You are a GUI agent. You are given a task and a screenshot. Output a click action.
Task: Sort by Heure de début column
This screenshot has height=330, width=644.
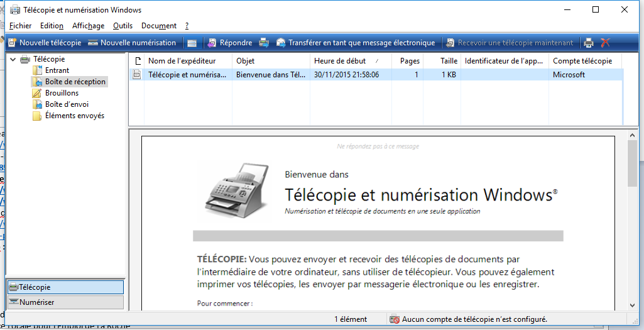tap(351, 61)
